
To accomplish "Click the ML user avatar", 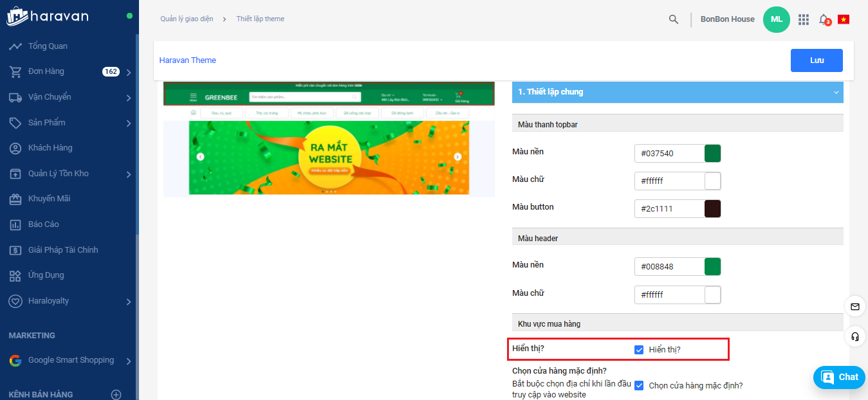I will tap(777, 19).
